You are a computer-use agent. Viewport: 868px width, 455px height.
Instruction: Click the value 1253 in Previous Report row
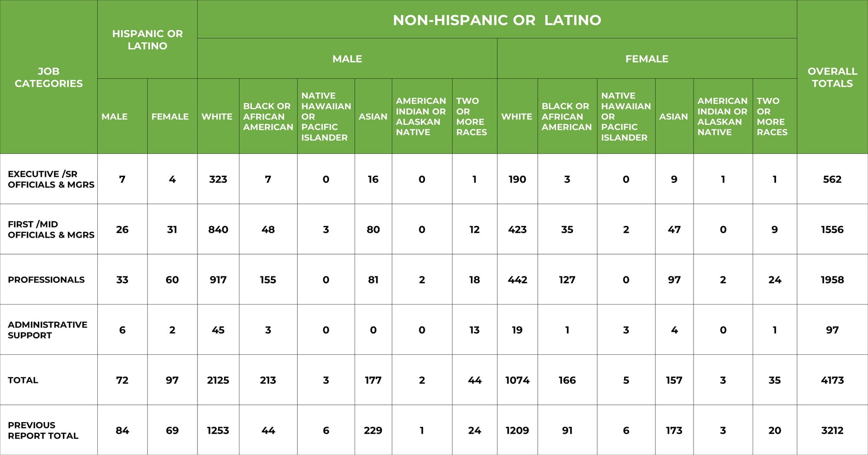click(218, 430)
